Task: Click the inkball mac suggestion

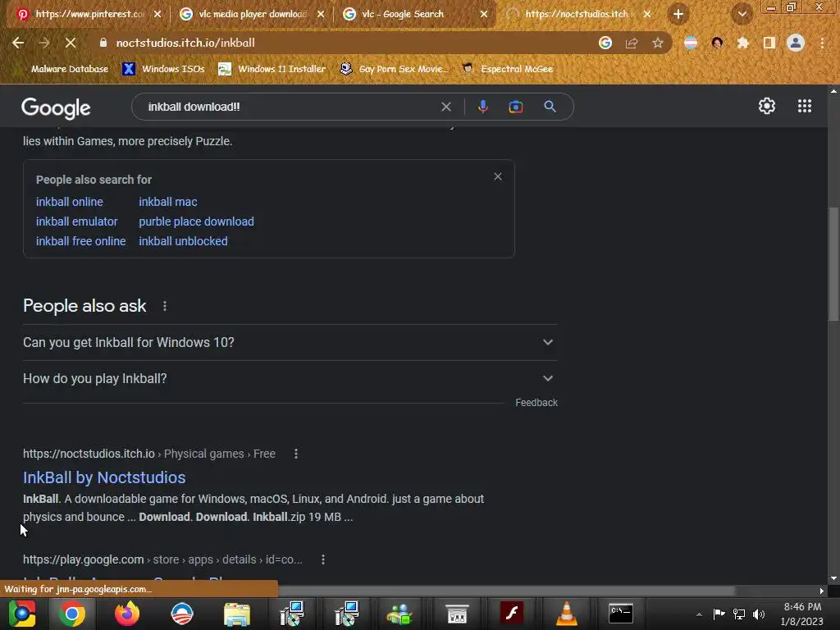Action: 168,202
